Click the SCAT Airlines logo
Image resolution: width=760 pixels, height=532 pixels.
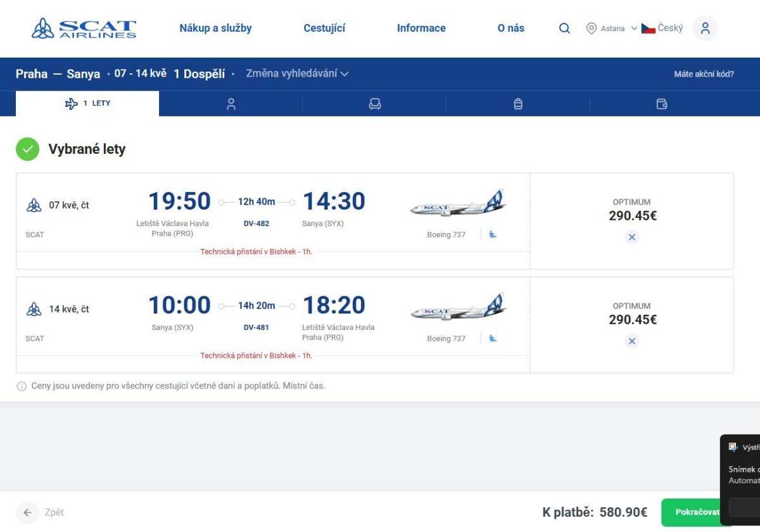[84, 28]
